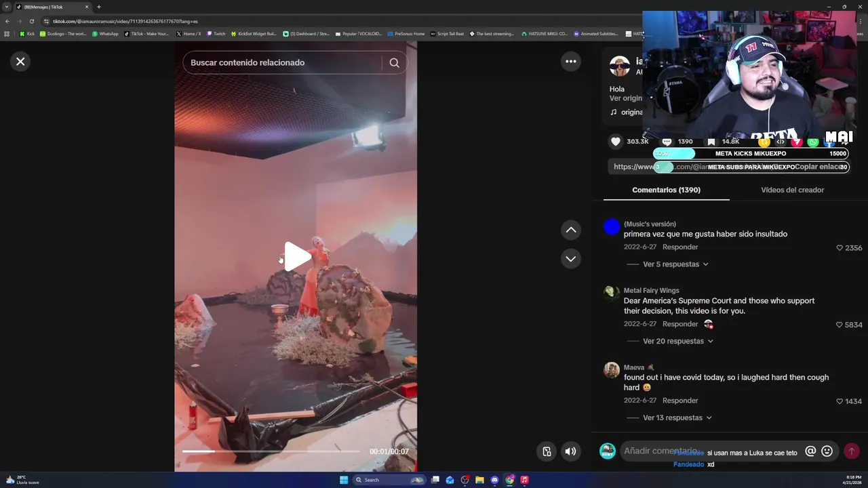Like Maeva's comment with 1434 likes
Viewport: 868px width, 488px height.
[840, 402]
